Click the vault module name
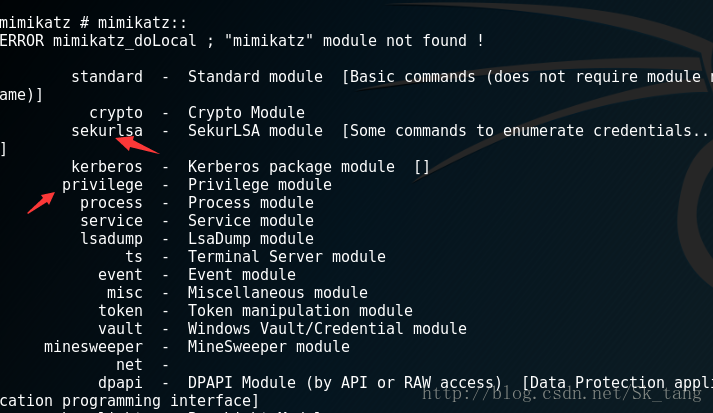This screenshot has width=713, height=413. [121, 329]
